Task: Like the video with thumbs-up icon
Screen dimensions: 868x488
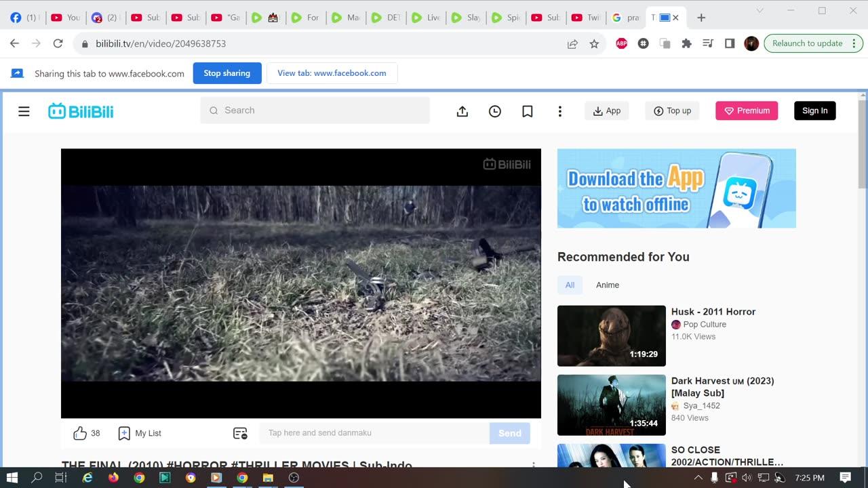Action: (x=80, y=433)
